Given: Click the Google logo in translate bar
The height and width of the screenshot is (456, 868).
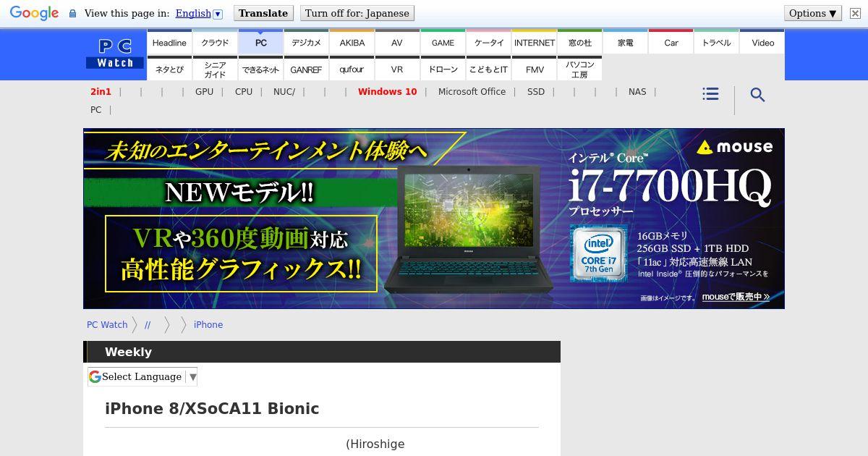Looking at the screenshot, I should point(34,13).
